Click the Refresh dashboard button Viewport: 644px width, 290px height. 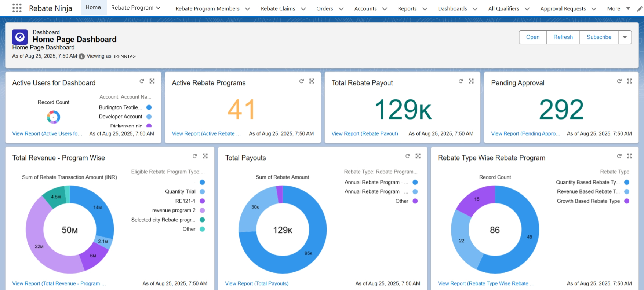pyautogui.click(x=563, y=37)
